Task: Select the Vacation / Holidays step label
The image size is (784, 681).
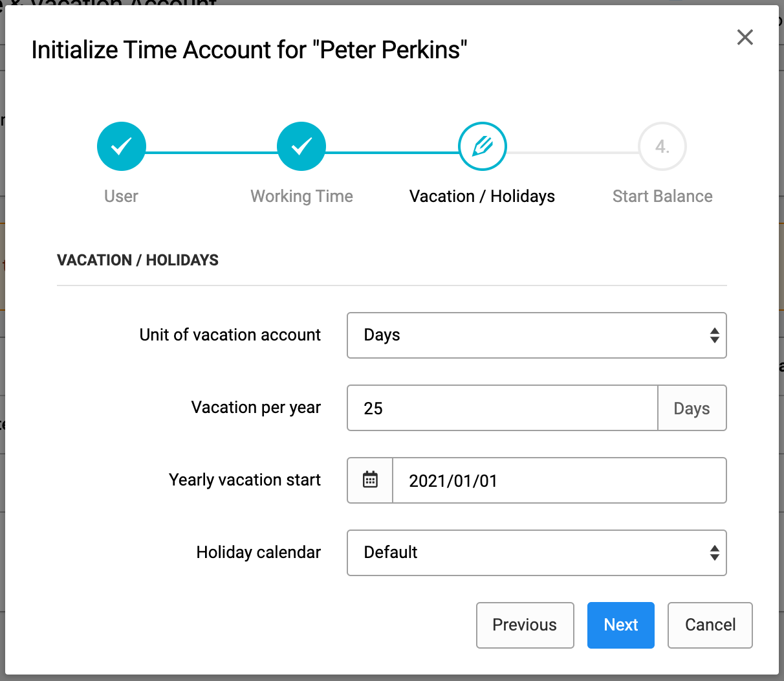Action: pyautogui.click(x=483, y=196)
